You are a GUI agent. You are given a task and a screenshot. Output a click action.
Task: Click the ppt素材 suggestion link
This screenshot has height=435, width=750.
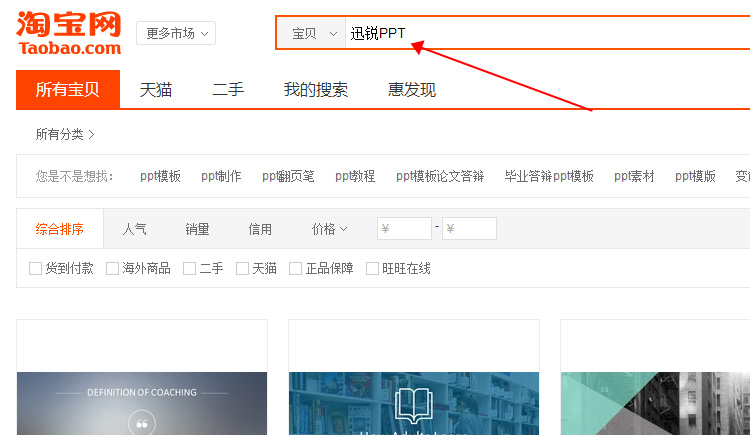(634, 176)
